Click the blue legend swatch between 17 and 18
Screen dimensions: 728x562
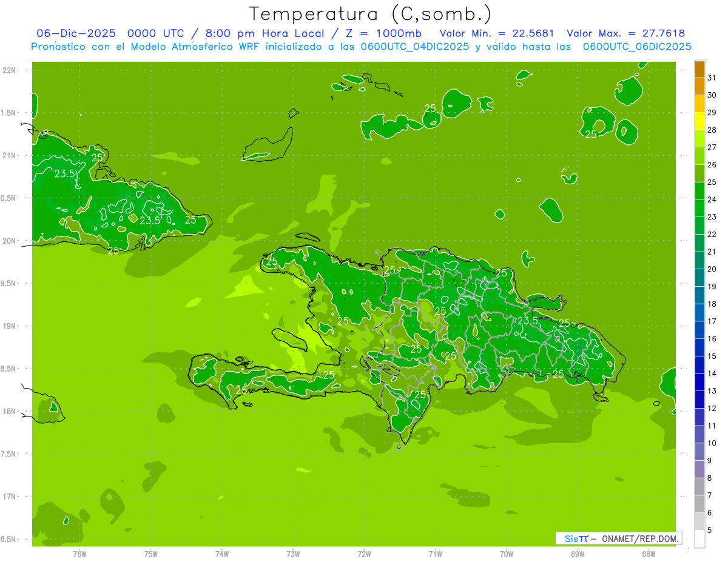coord(699,312)
